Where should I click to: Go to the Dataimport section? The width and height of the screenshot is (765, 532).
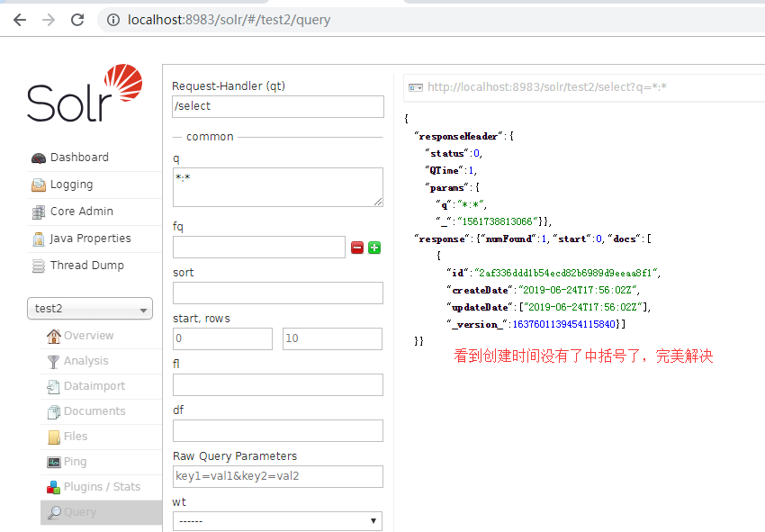tap(94, 385)
